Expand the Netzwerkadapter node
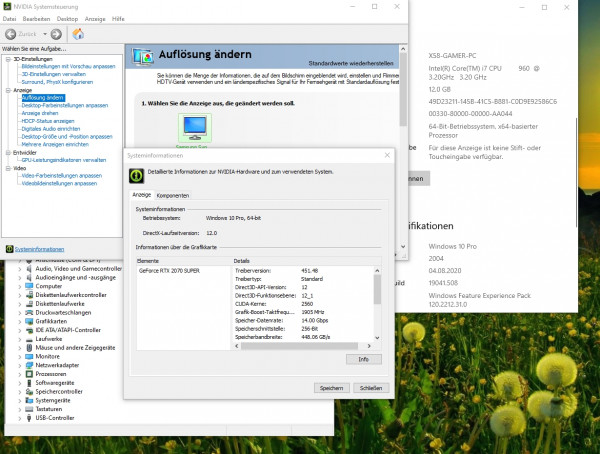The image size is (600, 454). pos(20,366)
